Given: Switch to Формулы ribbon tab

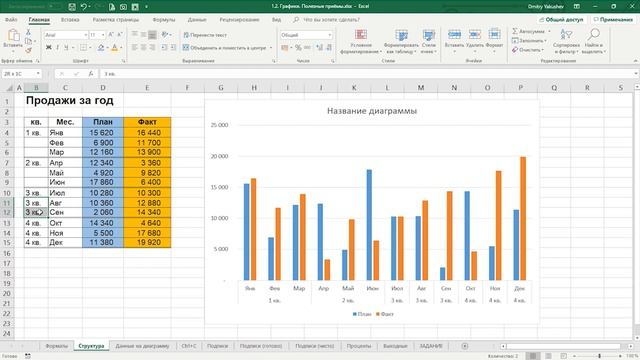Looking at the screenshot, I should (164, 20).
